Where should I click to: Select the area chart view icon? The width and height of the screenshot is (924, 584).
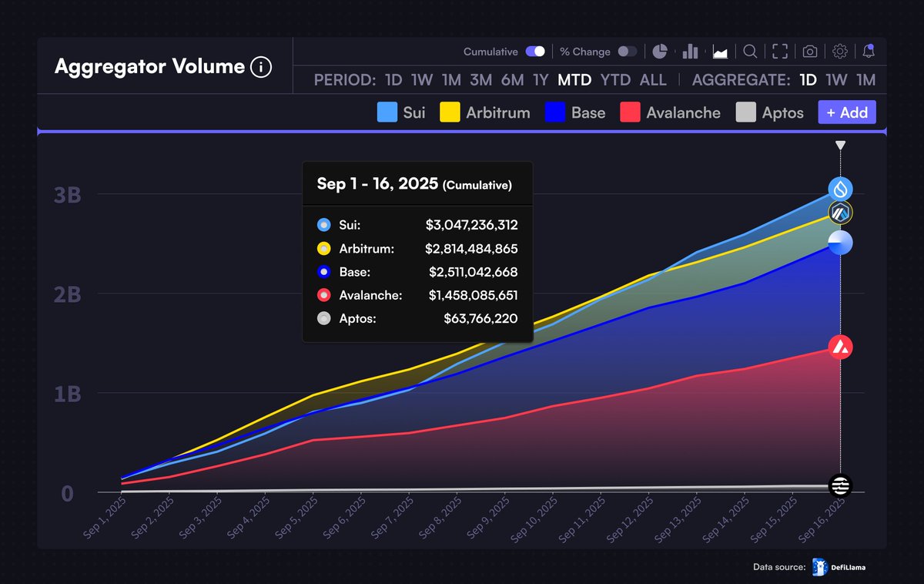[x=720, y=51]
